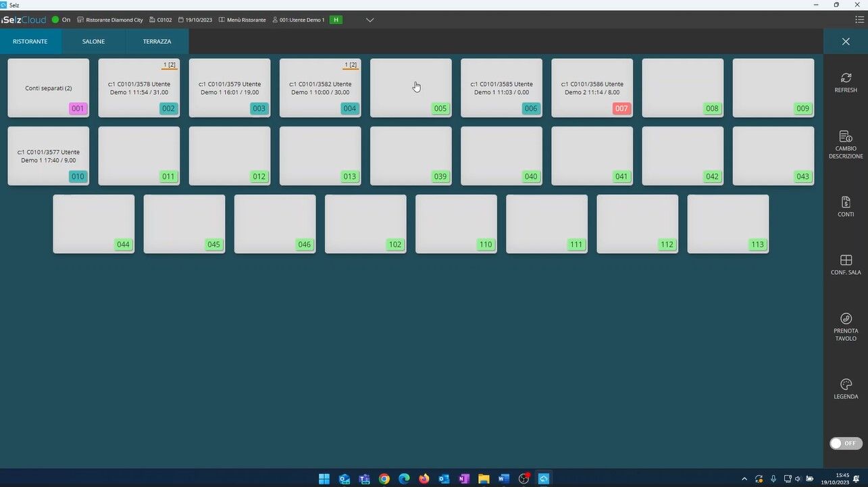
Task: Click the red 007 table badge
Action: point(621,109)
